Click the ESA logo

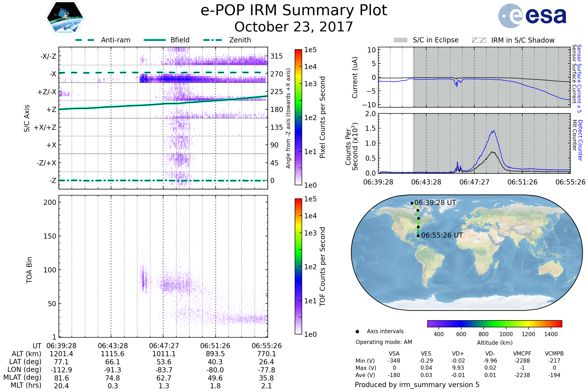click(532, 16)
